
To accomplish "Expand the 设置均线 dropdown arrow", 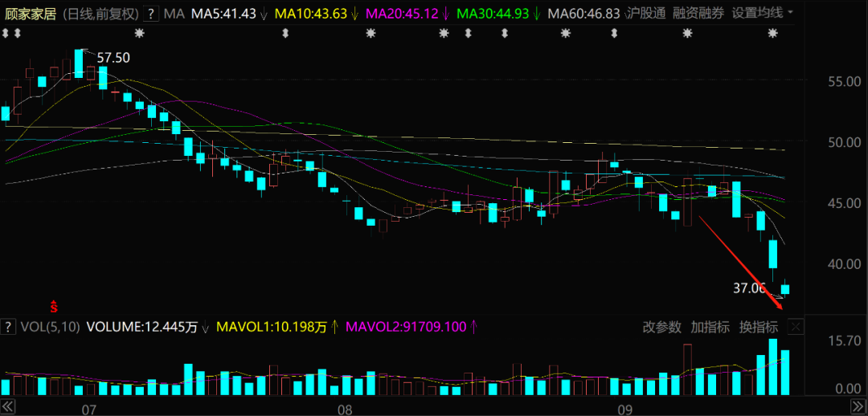I will tap(790, 13).
